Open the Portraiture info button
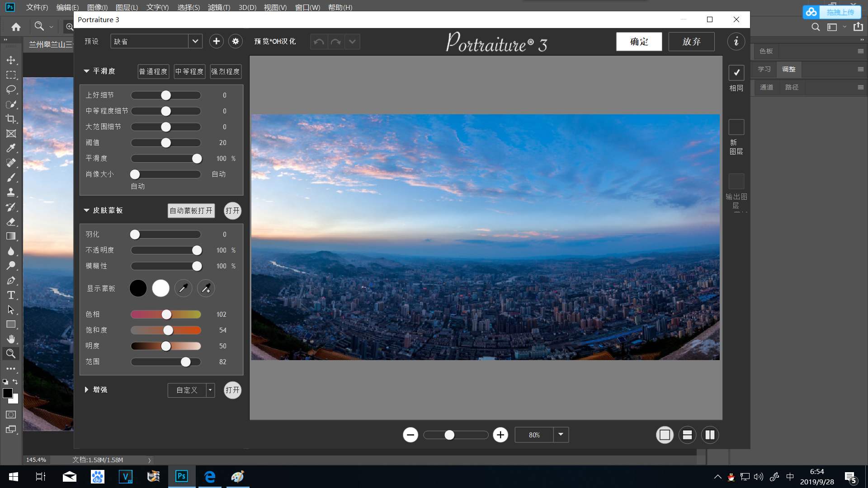 (x=736, y=42)
